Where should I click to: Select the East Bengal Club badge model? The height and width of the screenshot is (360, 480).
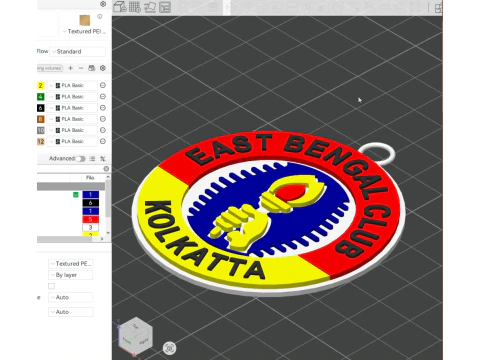[268, 213]
